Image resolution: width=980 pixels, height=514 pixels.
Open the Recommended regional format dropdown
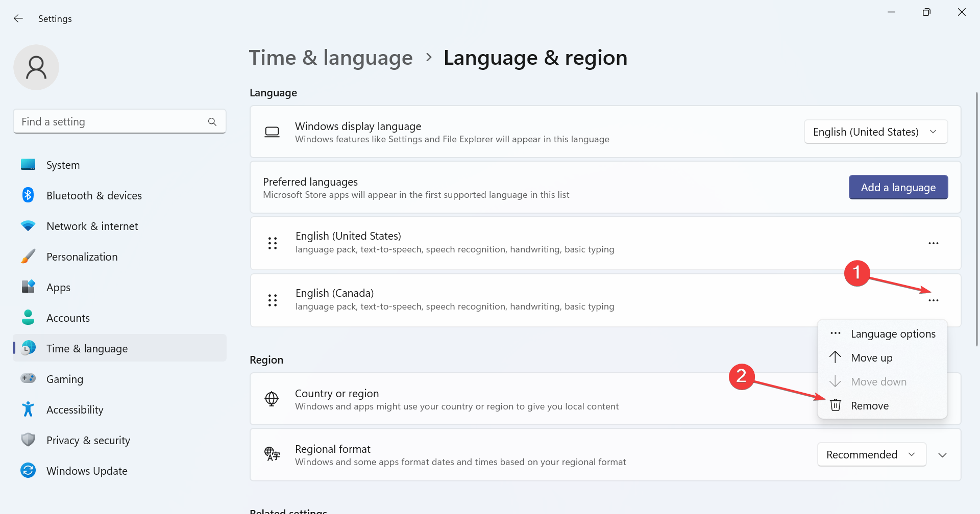pos(872,454)
